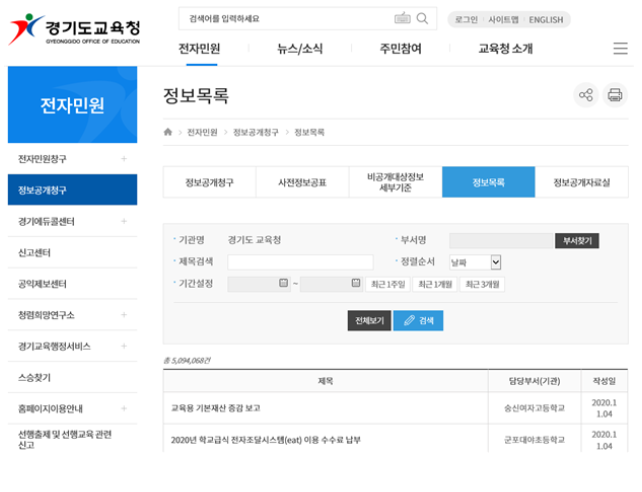
Task: Click the Gyeonggido Office of Education logo
Action: pos(74,29)
